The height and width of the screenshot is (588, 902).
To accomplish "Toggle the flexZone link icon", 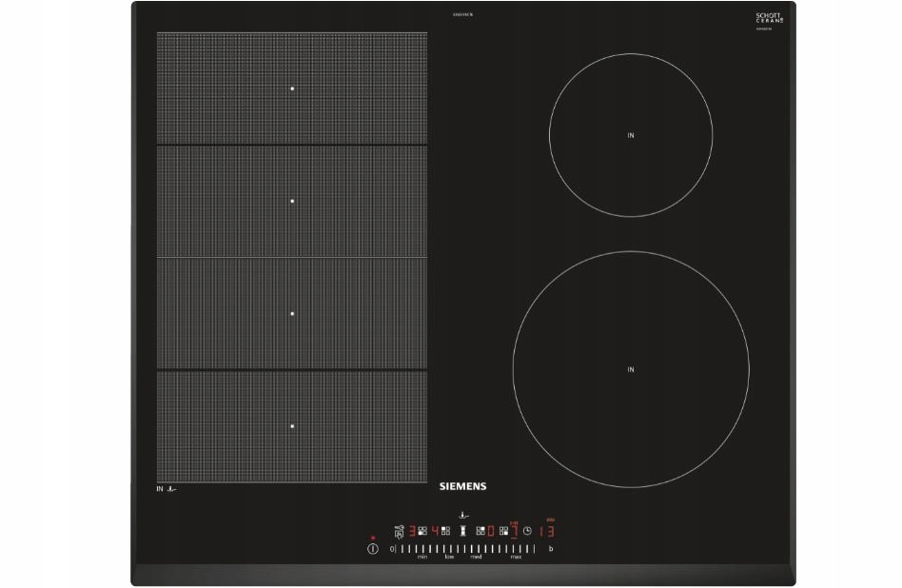I will [x=463, y=531].
